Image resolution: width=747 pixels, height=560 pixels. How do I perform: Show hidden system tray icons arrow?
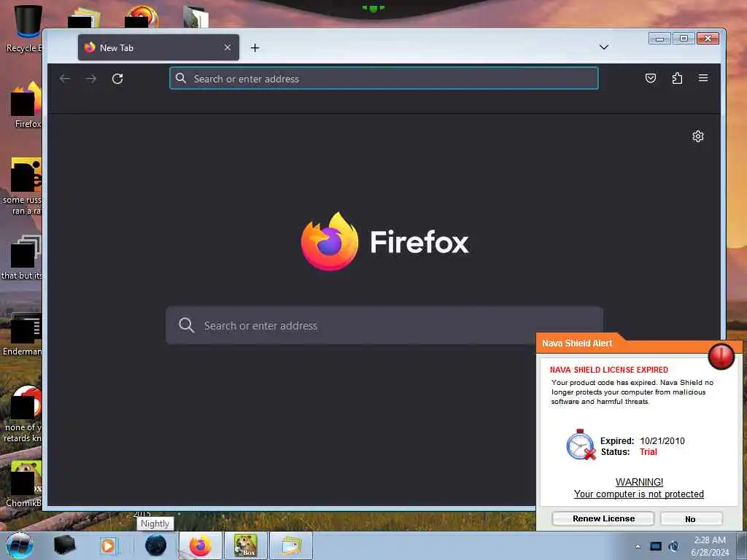pyautogui.click(x=638, y=546)
